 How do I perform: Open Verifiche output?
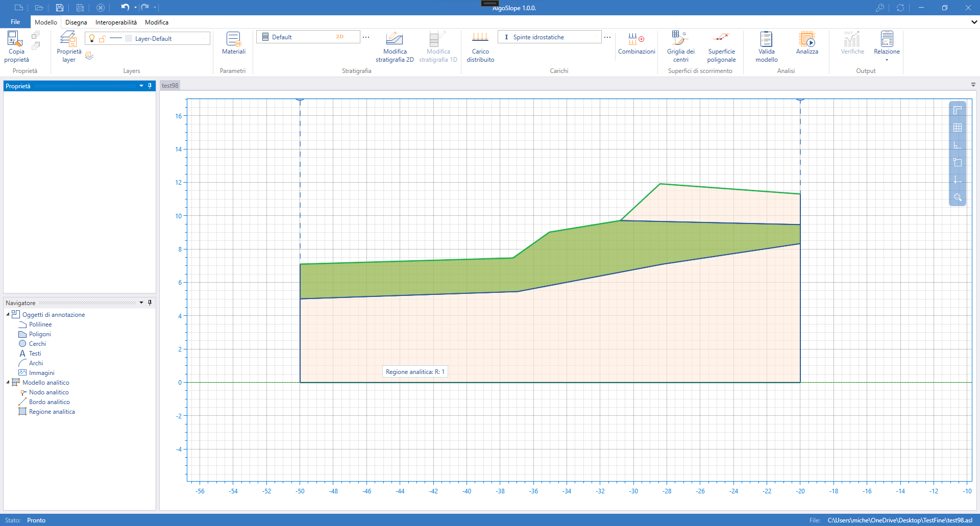pos(852,43)
